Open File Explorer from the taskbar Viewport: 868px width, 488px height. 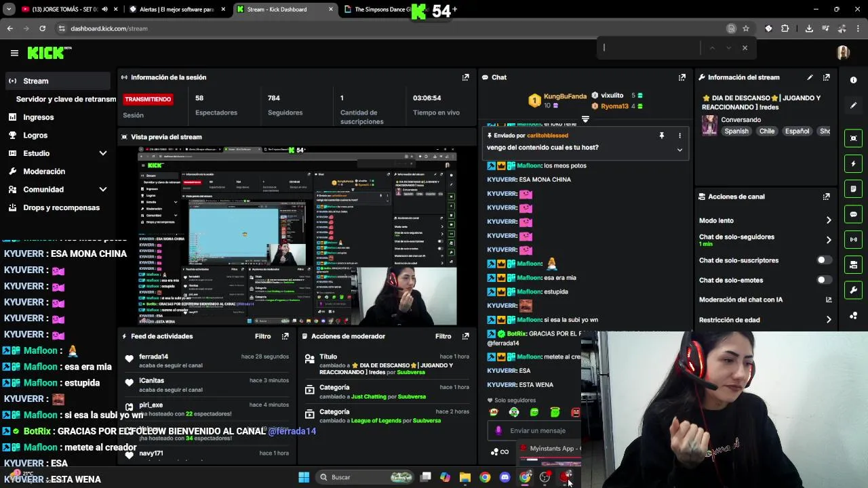(x=465, y=477)
